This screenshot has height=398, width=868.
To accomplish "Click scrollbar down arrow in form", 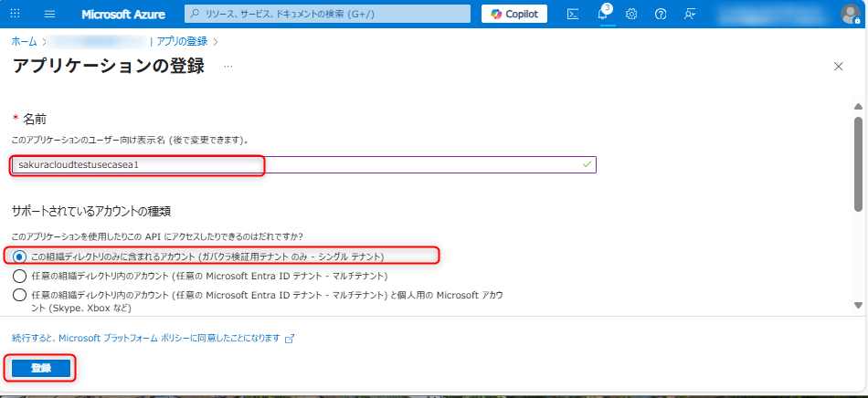I will point(858,305).
